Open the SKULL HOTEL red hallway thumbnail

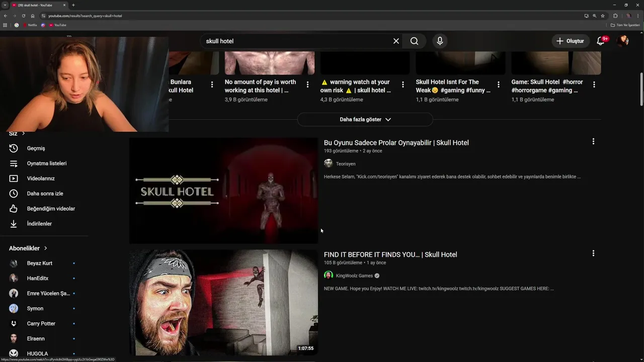223,191
